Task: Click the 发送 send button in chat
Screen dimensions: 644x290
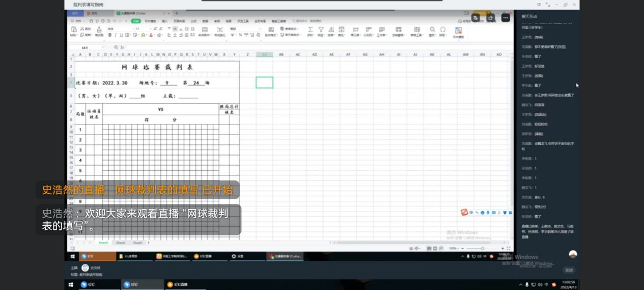Action: 569,270
